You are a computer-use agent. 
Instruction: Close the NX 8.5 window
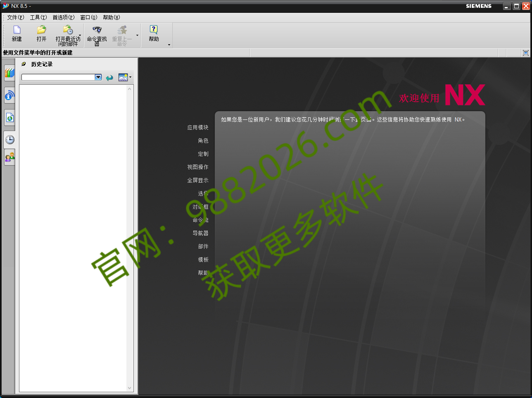pos(526,6)
